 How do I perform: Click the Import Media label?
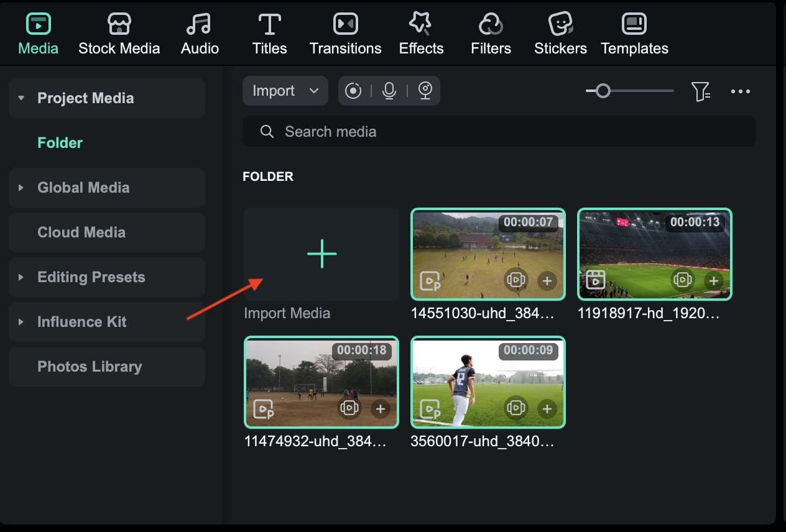(287, 313)
